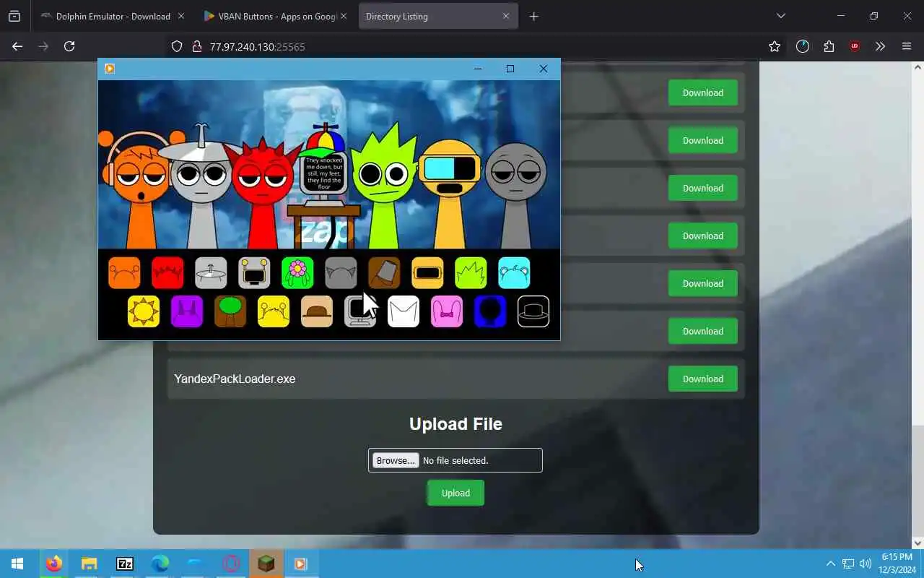
Task: Click Browse to choose a file
Action: [396, 460]
